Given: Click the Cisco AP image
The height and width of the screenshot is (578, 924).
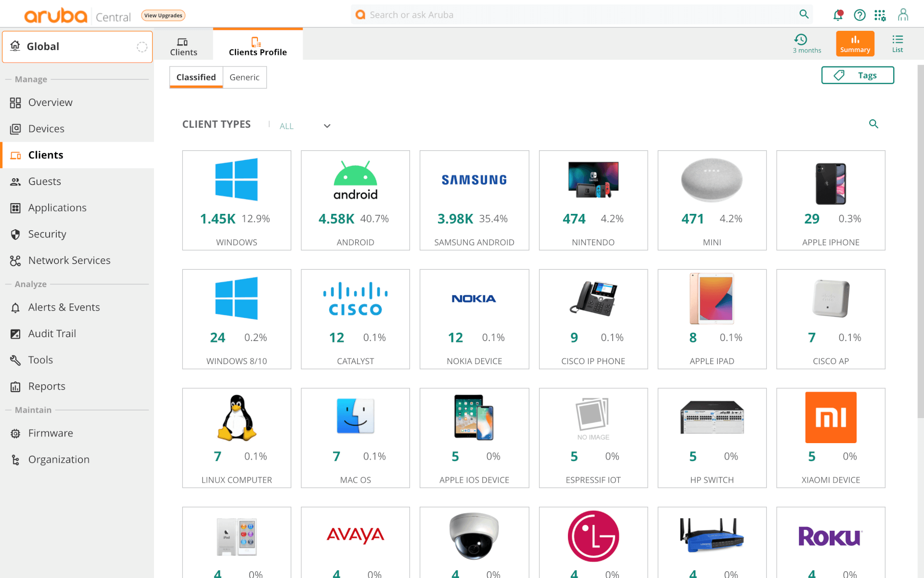Looking at the screenshot, I should tap(831, 298).
